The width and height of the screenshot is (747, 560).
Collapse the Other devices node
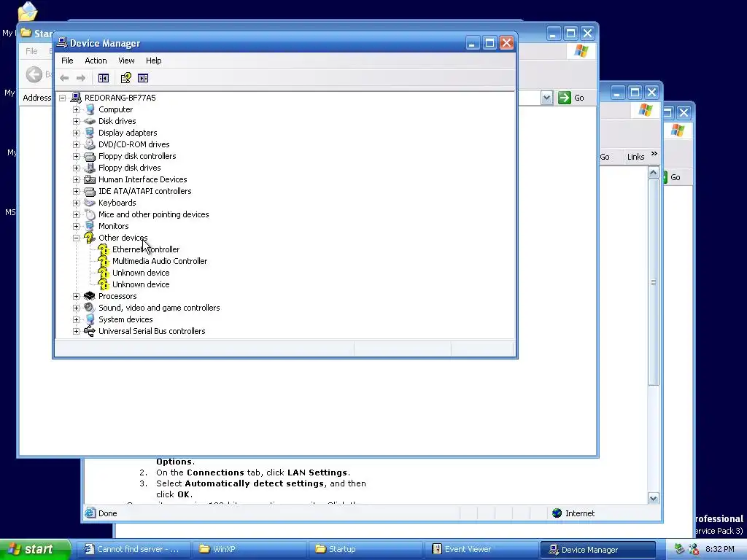pos(76,238)
